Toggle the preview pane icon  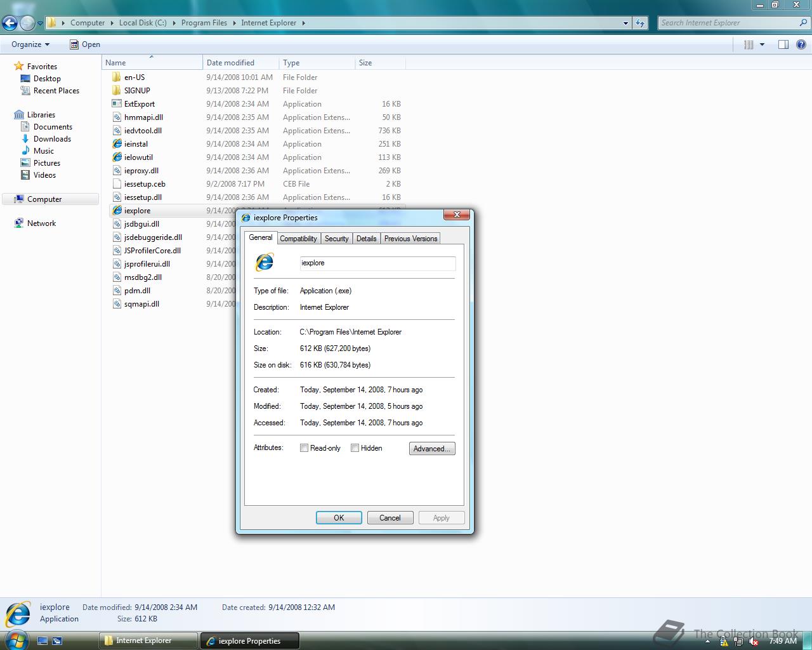(783, 44)
